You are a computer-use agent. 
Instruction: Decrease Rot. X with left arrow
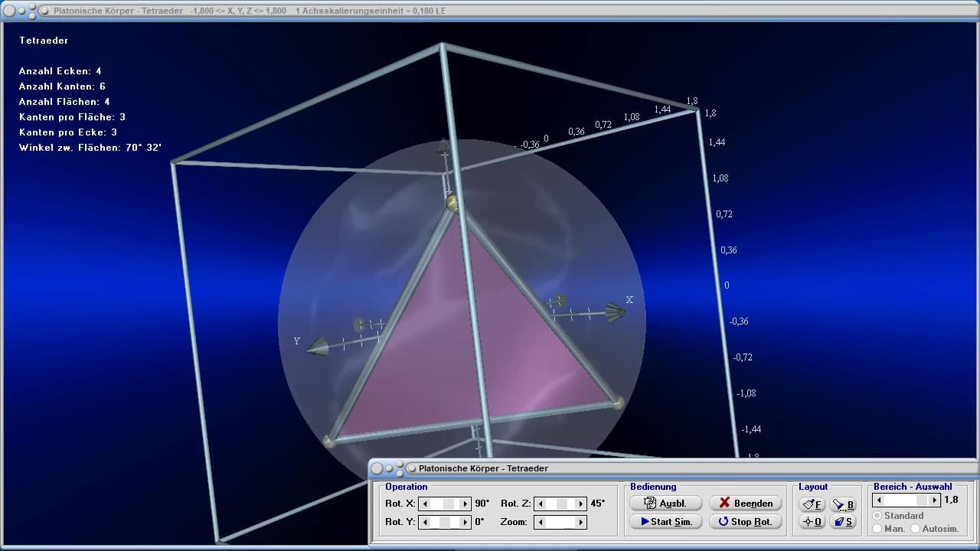(425, 504)
